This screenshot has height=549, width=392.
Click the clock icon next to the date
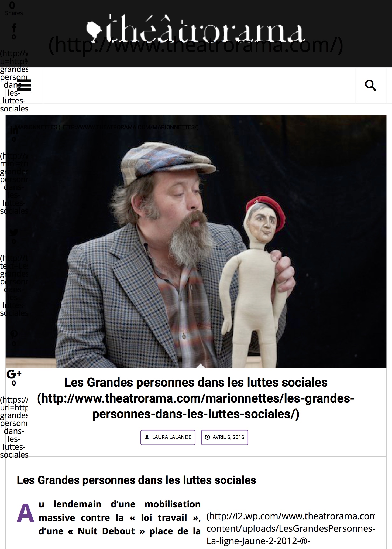(207, 437)
